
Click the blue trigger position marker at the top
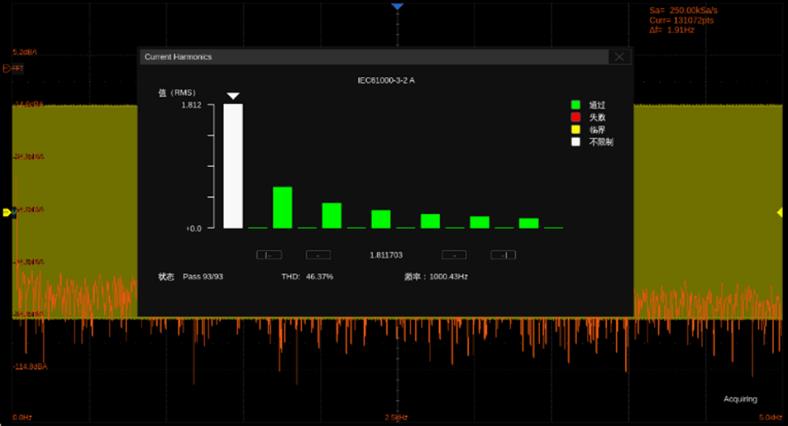(x=397, y=7)
